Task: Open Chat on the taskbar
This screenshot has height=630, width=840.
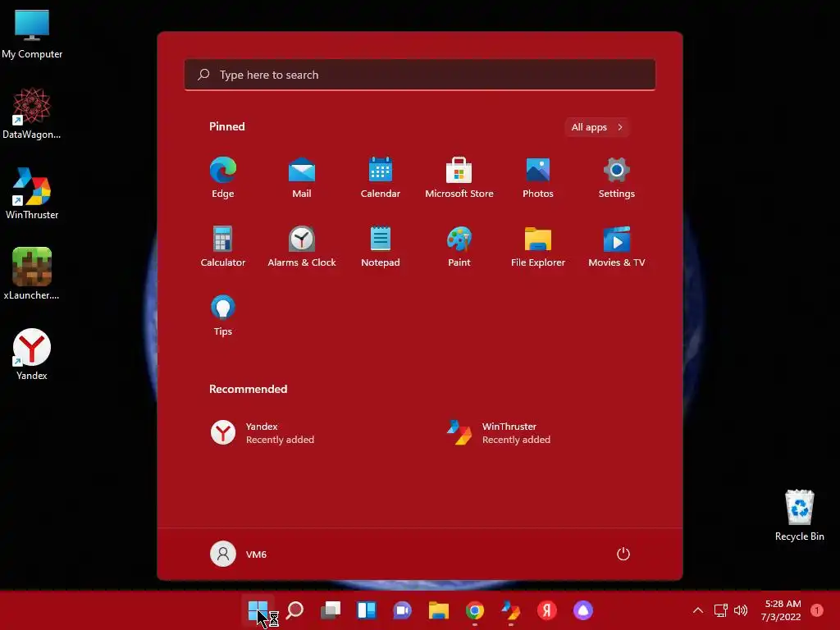Action: tap(402, 610)
